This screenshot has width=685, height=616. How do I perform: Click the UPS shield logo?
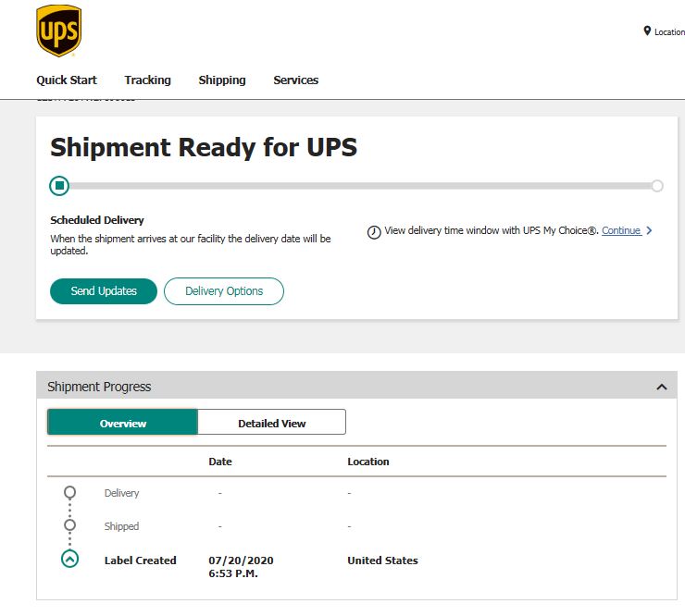pos(58,31)
